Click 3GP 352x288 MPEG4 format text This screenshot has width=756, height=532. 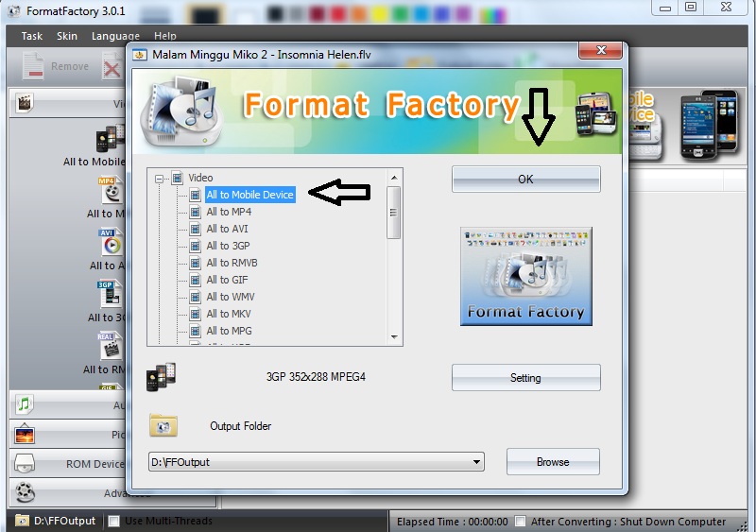(316, 377)
